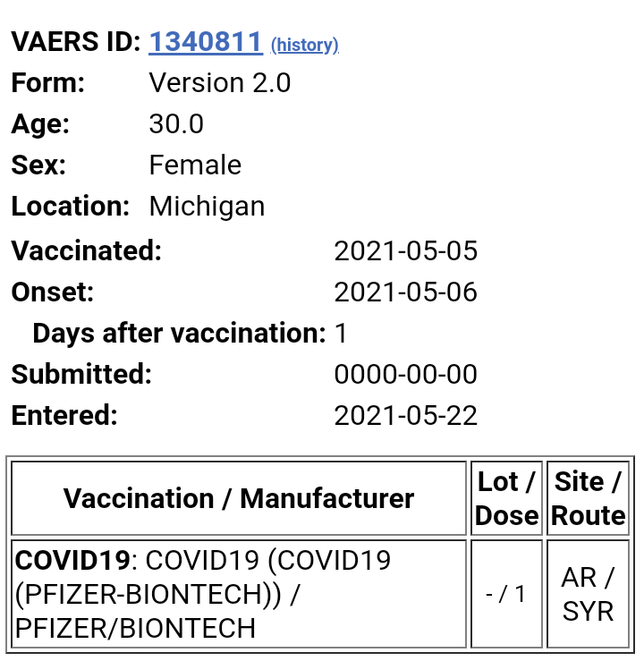Click the AR / SYR site route cell
The height and width of the screenshot is (661, 644).
click(588, 594)
